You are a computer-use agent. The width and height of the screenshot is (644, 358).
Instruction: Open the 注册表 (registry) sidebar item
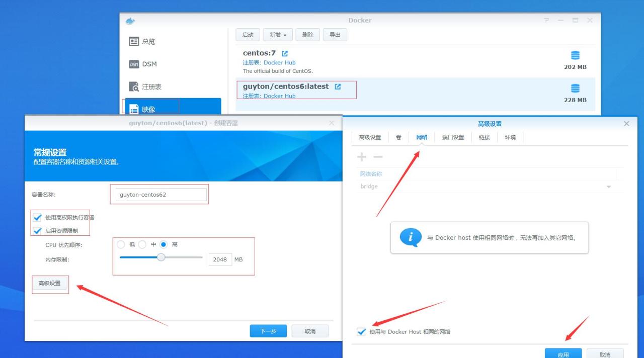(145, 86)
